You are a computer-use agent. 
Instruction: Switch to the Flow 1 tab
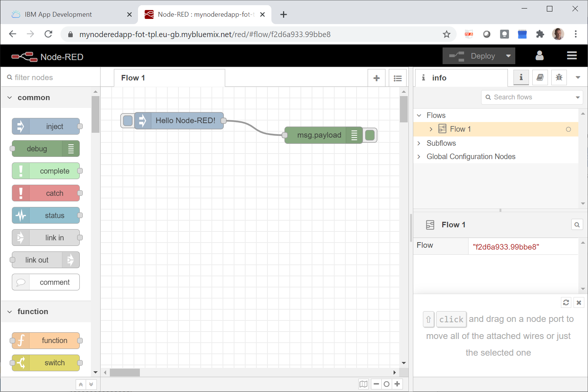pyautogui.click(x=170, y=78)
